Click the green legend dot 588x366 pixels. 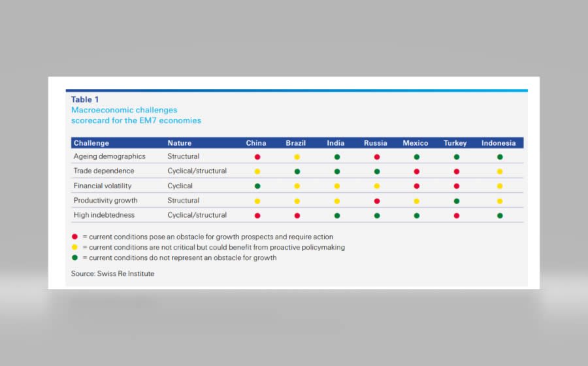[x=74, y=258]
